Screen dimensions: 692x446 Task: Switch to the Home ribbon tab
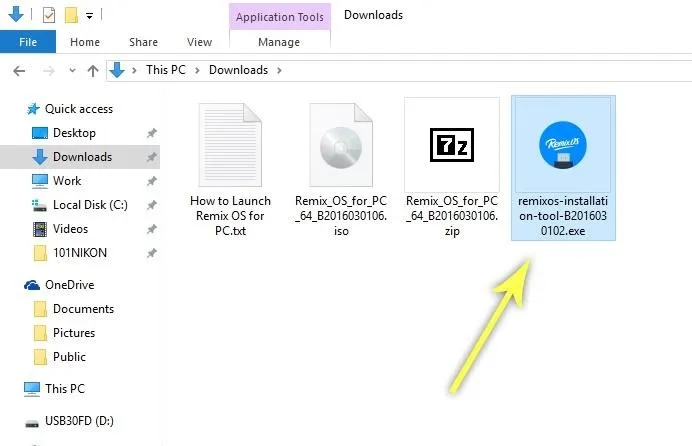(85, 42)
